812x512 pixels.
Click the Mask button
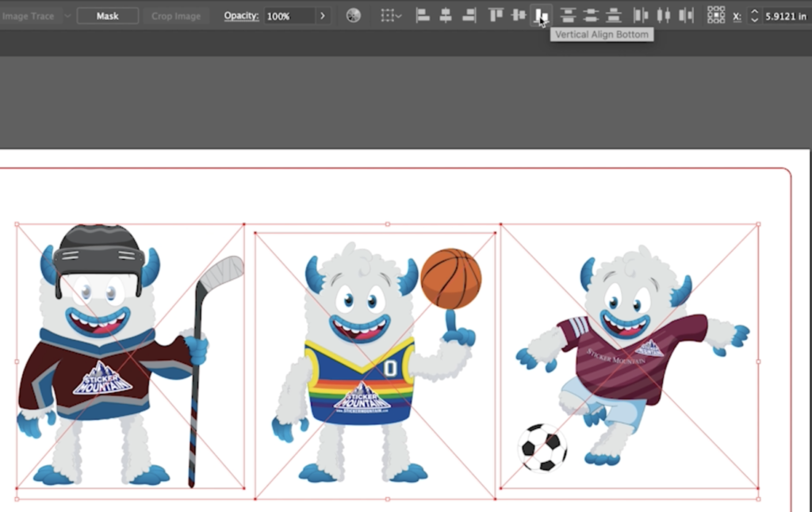click(x=107, y=16)
